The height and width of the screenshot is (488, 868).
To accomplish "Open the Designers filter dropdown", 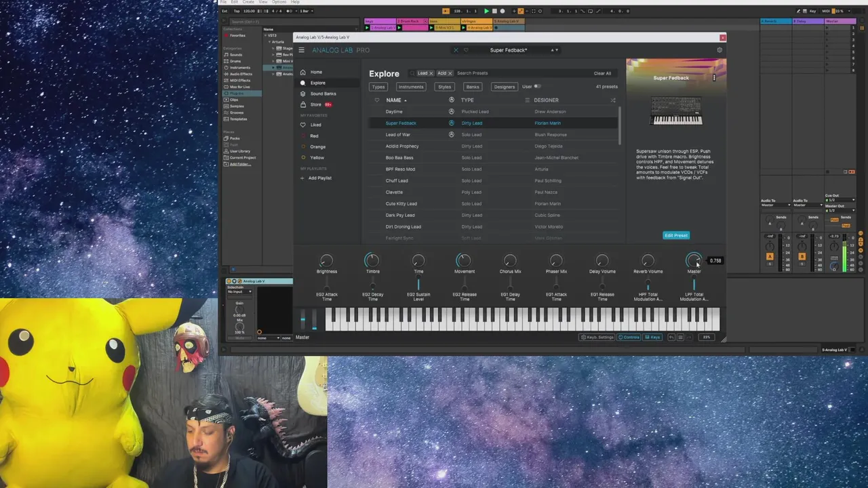I will pos(504,87).
